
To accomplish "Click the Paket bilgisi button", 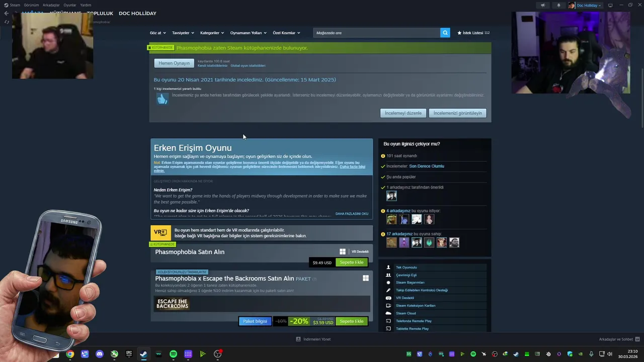I will coord(255,321).
